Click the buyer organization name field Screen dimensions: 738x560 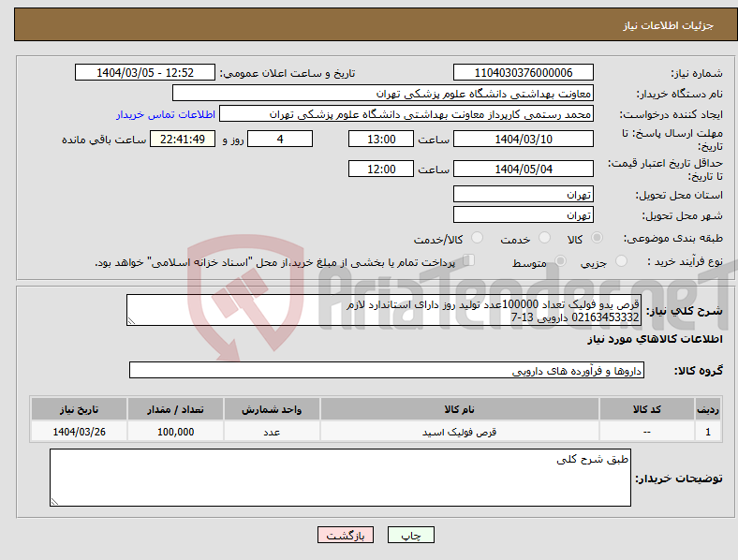[383, 93]
